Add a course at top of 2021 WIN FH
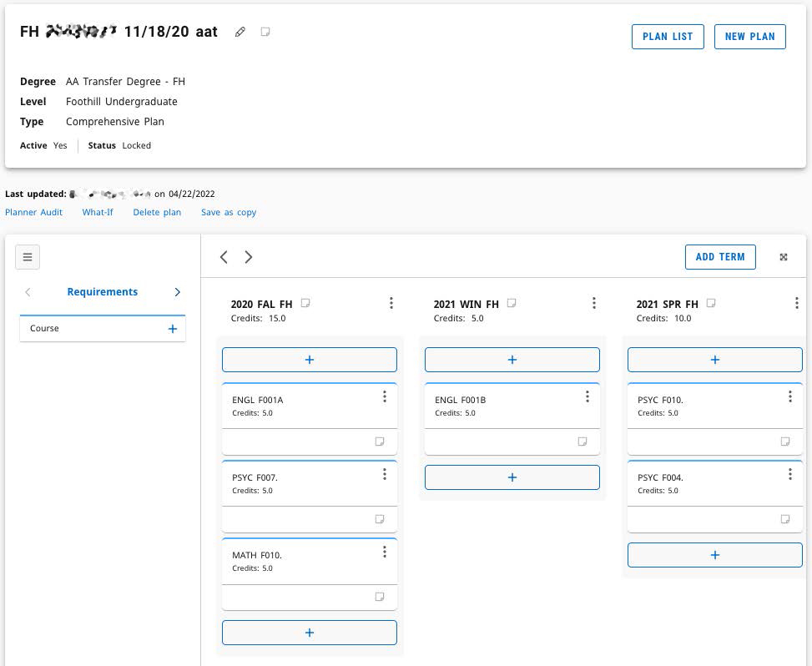Viewport: 812px width, 666px height. pos(512,360)
